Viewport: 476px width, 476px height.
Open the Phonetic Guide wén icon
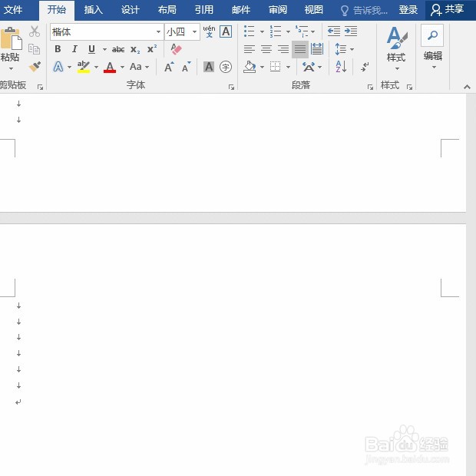click(209, 31)
